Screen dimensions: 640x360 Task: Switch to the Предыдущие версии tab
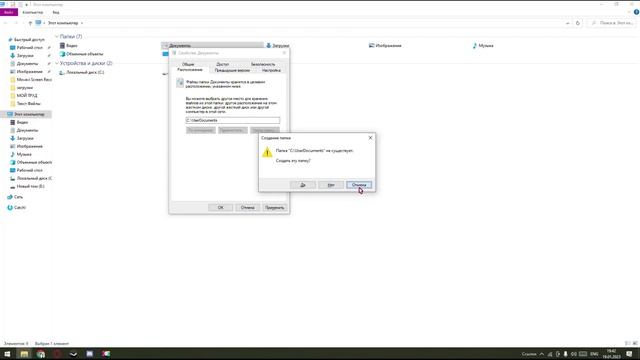coord(232,70)
